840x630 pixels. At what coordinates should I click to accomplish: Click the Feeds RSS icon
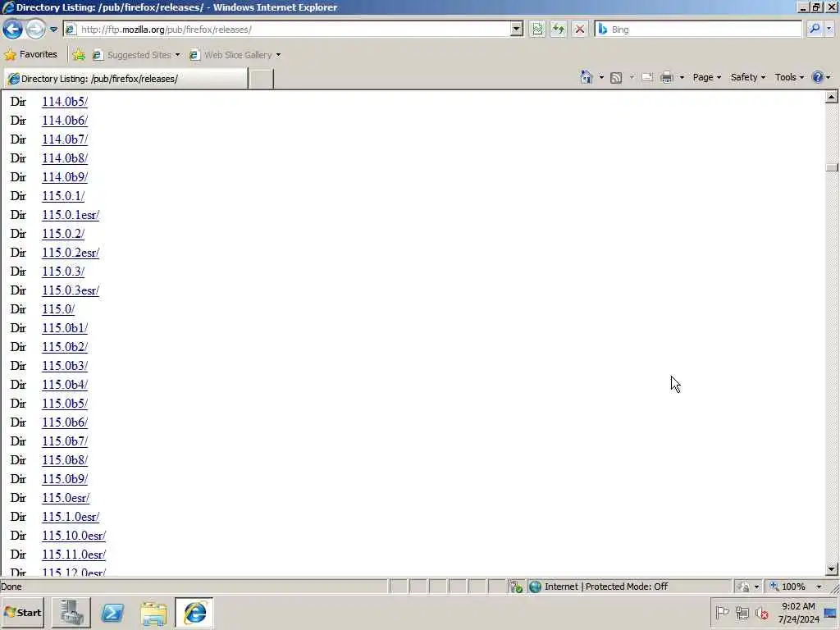point(617,78)
